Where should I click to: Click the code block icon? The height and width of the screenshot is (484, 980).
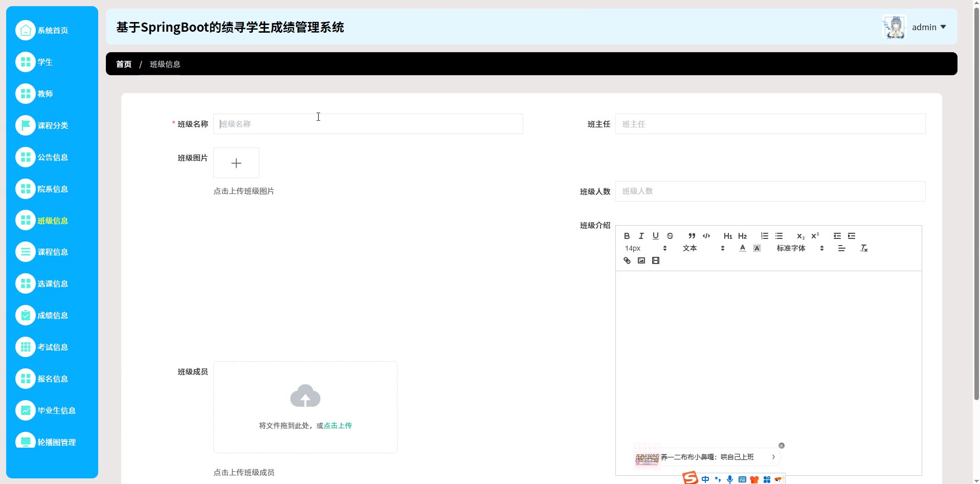click(706, 236)
